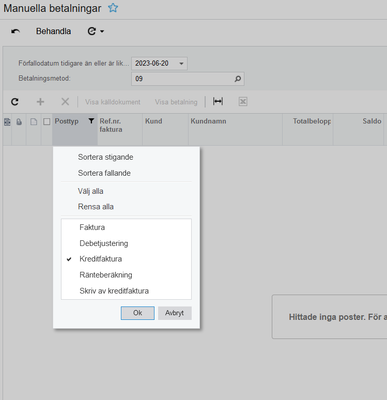Screen dimensions: 387x400
Task: Click the Posttyp filter funnel icon
Action: pyautogui.click(x=91, y=121)
